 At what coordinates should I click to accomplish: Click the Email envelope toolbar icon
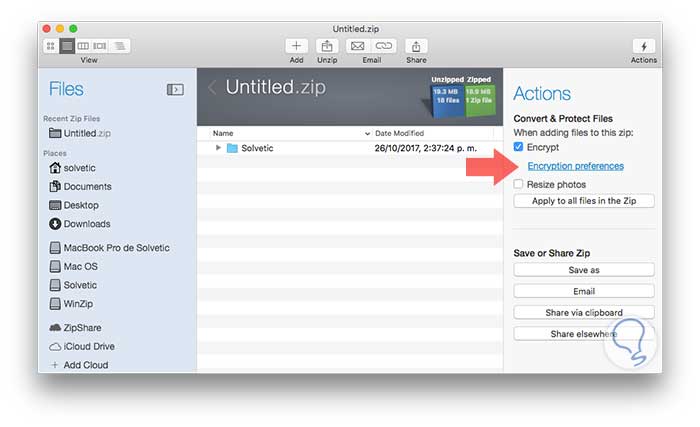click(x=357, y=46)
